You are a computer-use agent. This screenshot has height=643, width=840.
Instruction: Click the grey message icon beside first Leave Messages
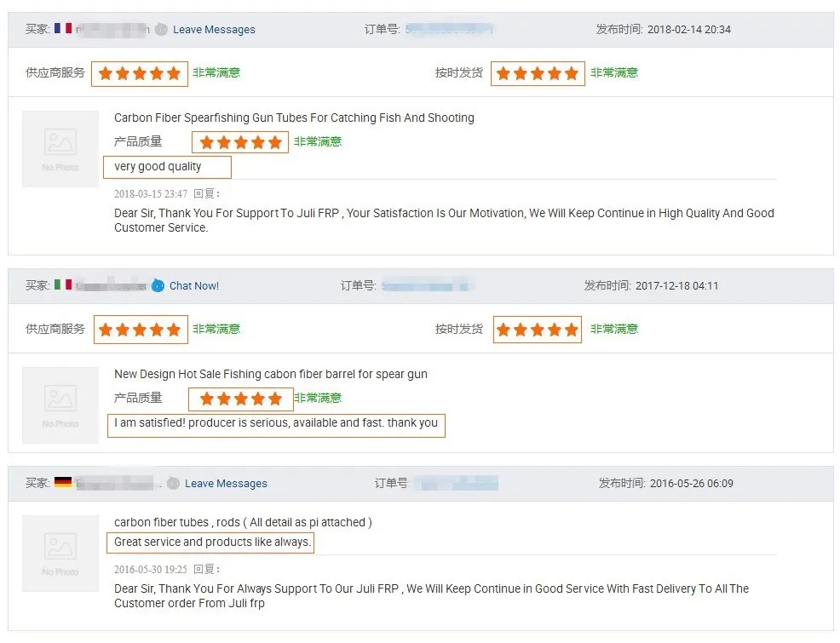161,30
